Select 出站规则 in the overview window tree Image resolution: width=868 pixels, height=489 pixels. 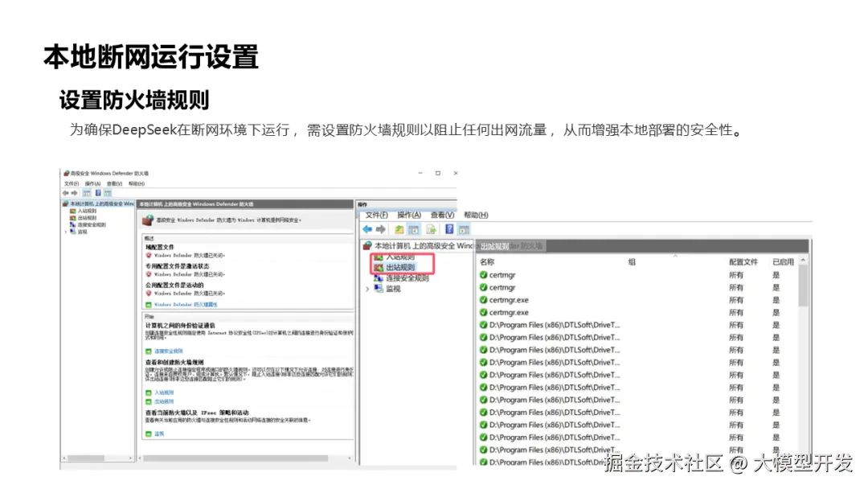[83, 218]
